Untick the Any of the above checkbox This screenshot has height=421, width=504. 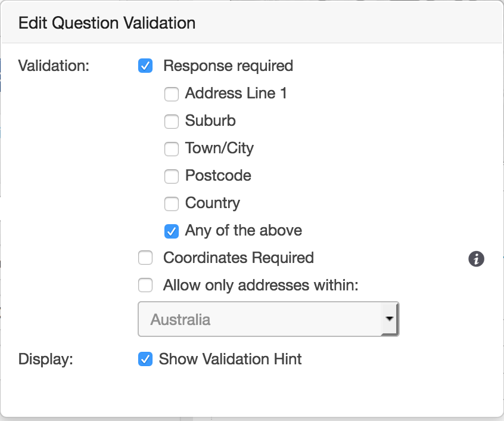tap(172, 231)
